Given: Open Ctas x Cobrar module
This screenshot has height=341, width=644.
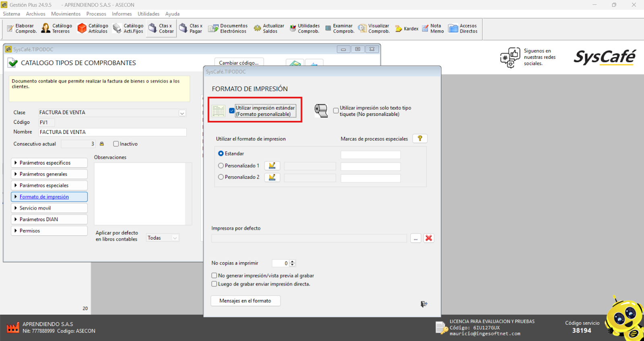Looking at the screenshot, I should click(161, 28).
